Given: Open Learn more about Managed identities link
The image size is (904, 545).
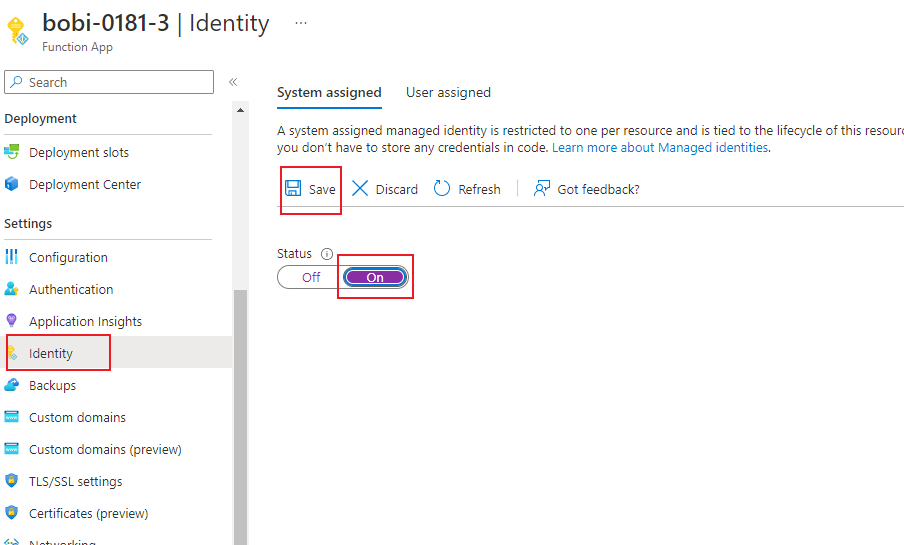Looking at the screenshot, I should pyautogui.click(x=660, y=147).
